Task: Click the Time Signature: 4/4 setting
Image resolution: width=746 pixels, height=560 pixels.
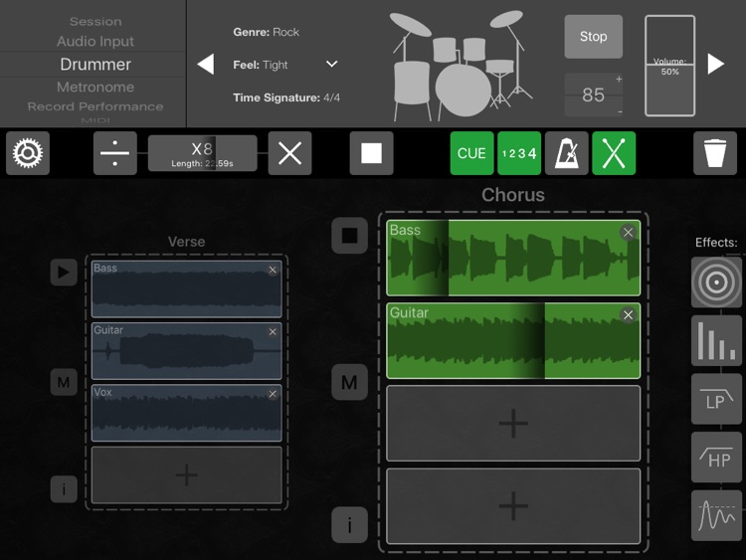Action: point(286,97)
